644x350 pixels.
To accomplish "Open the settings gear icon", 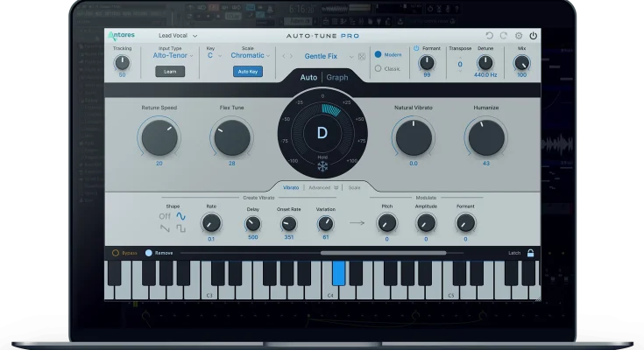I will [x=518, y=35].
